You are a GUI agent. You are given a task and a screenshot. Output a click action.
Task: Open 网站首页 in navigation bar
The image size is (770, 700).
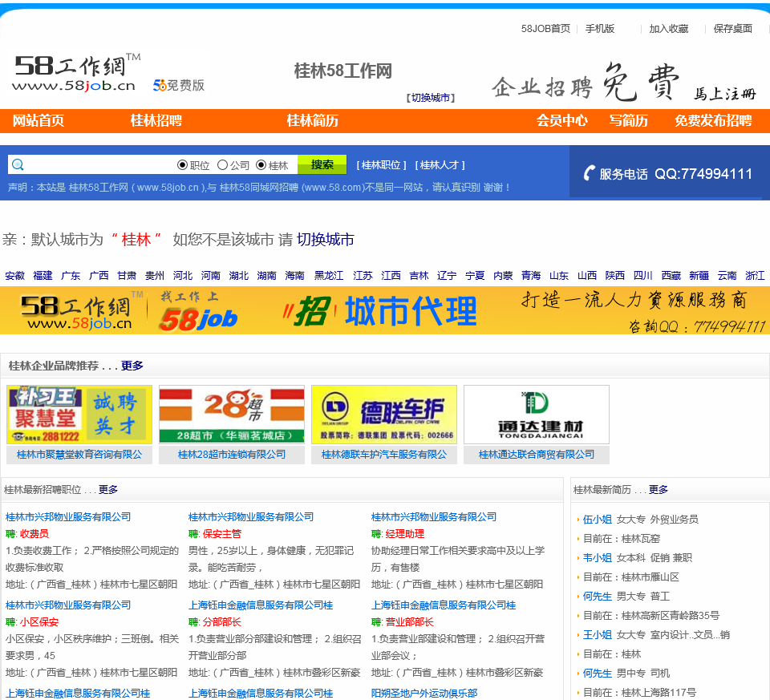click(38, 121)
